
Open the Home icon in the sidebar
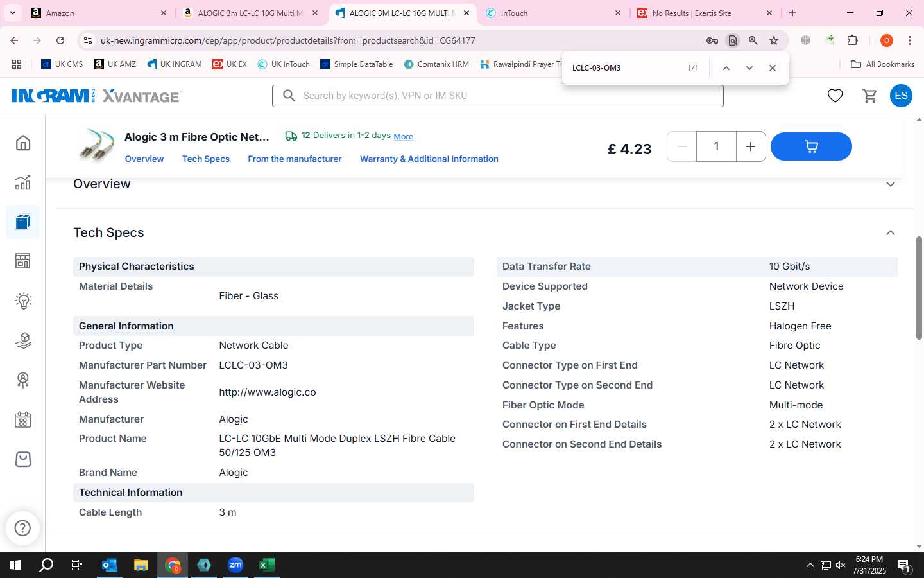click(x=23, y=143)
